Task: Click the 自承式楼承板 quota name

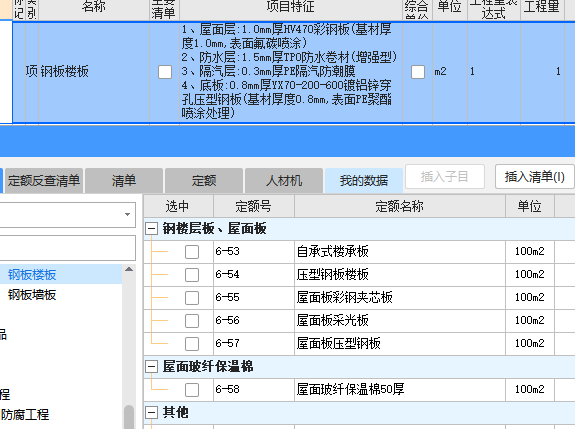Action: click(x=333, y=252)
